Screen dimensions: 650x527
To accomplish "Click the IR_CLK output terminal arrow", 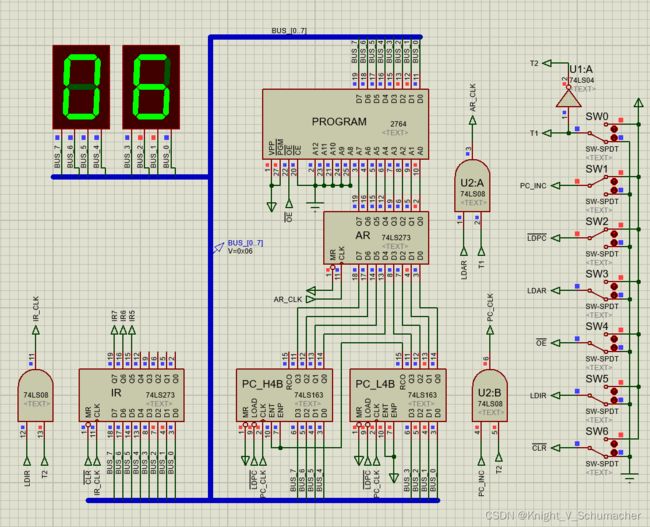I will 36,330.
